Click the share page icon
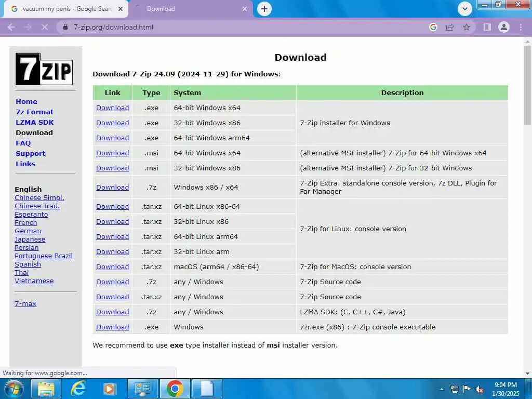 click(x=450, y=27)
